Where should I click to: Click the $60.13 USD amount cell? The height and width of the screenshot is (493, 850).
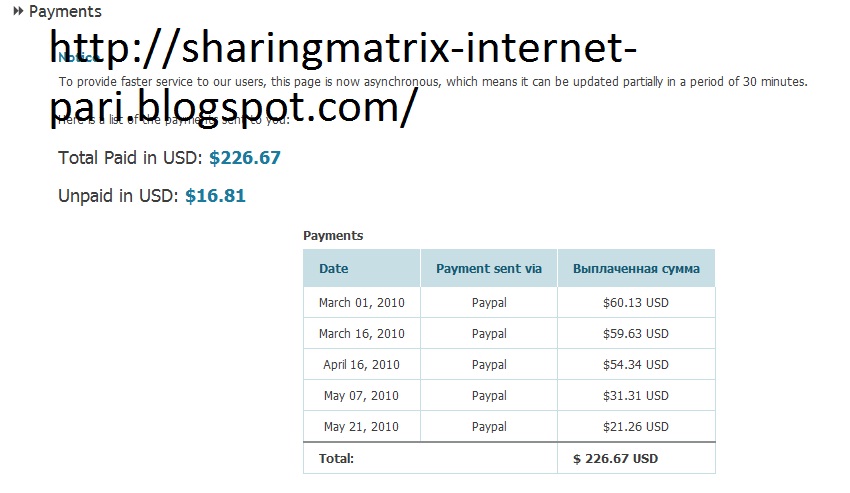coord(636,302)
